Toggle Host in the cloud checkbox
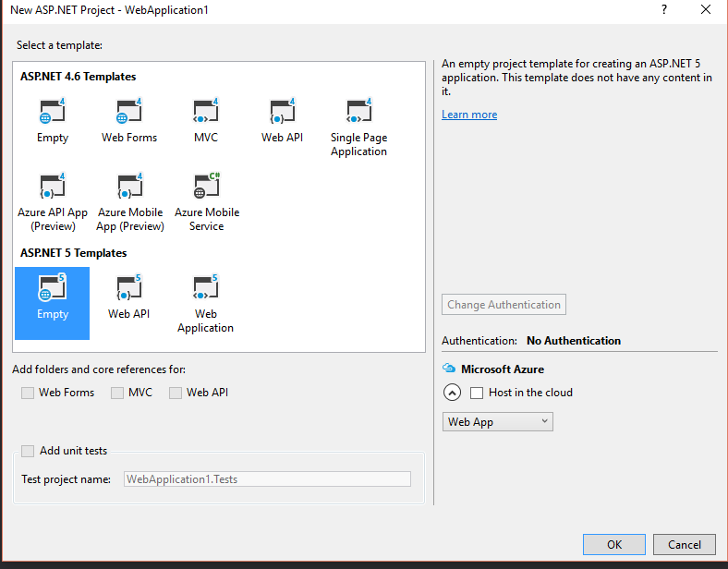 pos(477,393)
